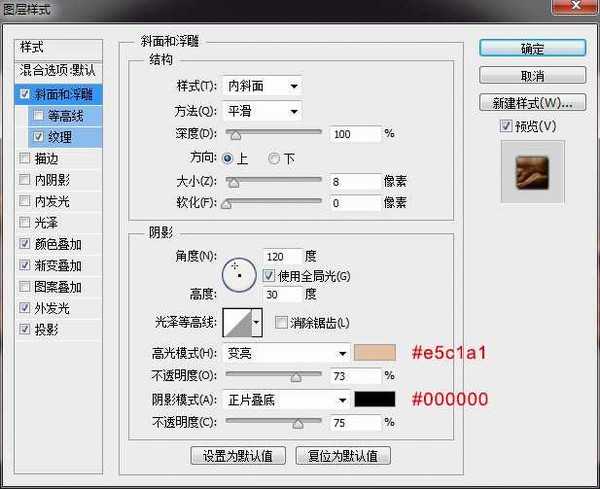Select the 渐变叠加 style entry

58,266
